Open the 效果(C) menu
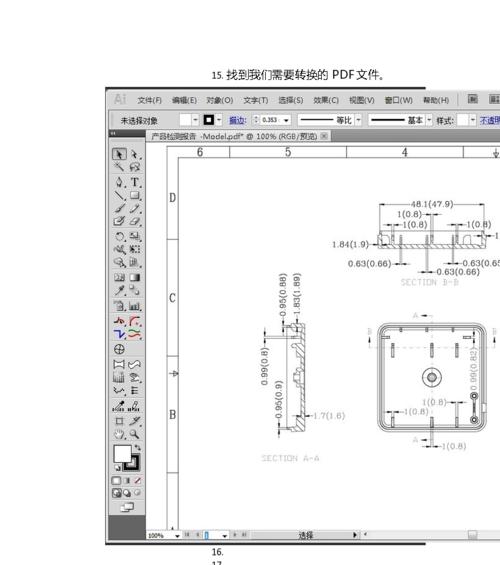Viewport: 500px width, 565px height. click(x=326, y=100)
